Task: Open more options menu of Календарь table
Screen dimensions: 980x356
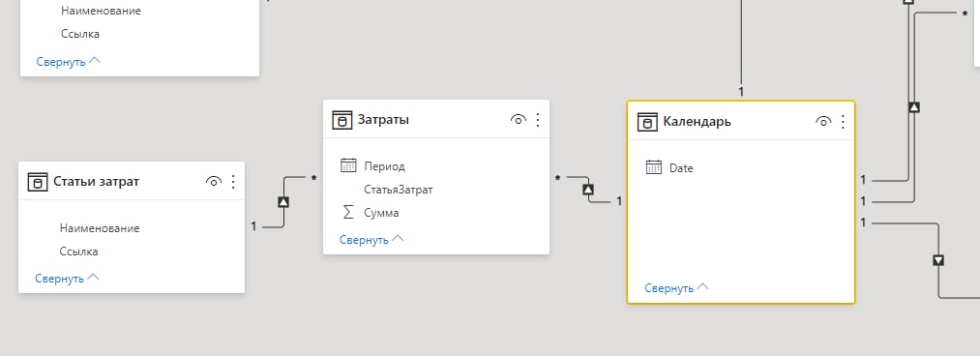Action: click(844, 122)
